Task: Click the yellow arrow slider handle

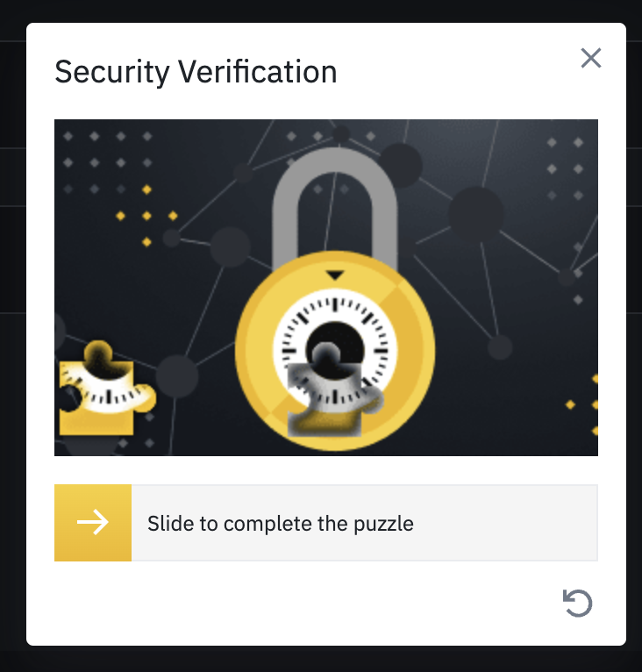Action: coord(93,523)
